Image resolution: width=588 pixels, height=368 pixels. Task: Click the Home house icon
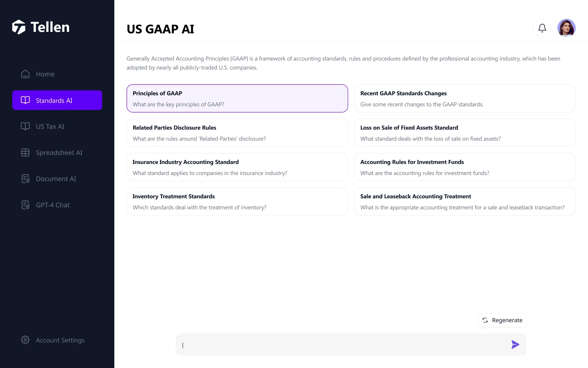25,74
